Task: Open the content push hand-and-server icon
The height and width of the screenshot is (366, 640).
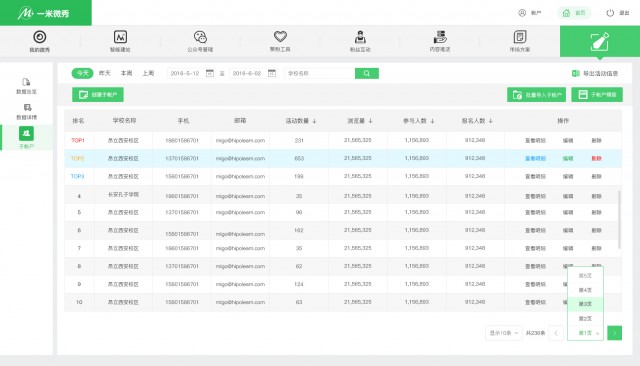Action: pos(440,37)
